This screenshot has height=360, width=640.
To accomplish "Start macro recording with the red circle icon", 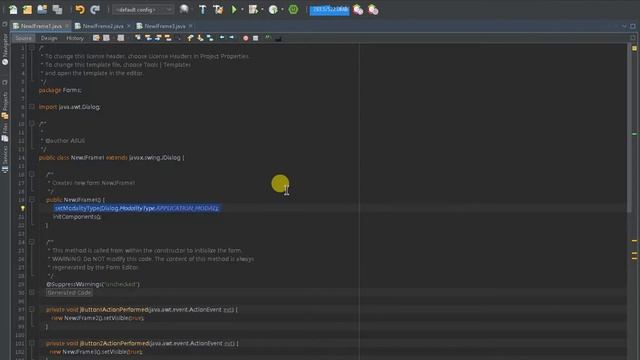I will (246, 38).
